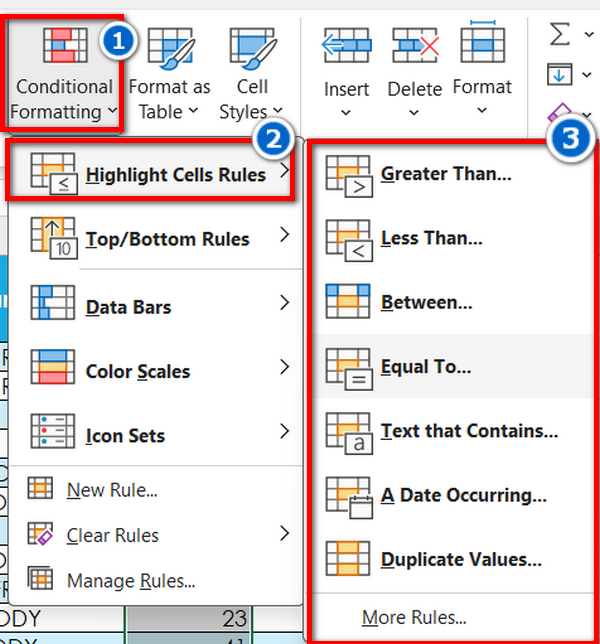The width and height of the screenshot is (600, 644).
Task: Expand the Top/Bottom Rules submenu arrow
Action: coord(285,237)
